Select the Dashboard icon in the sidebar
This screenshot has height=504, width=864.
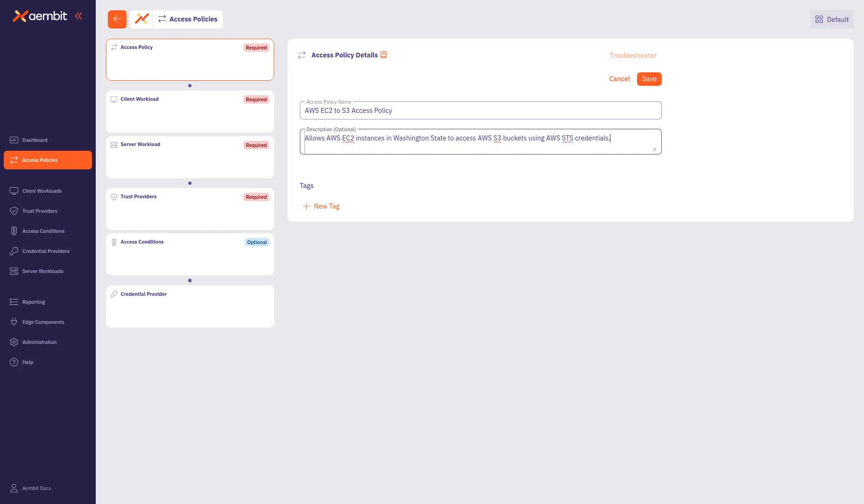14,140
